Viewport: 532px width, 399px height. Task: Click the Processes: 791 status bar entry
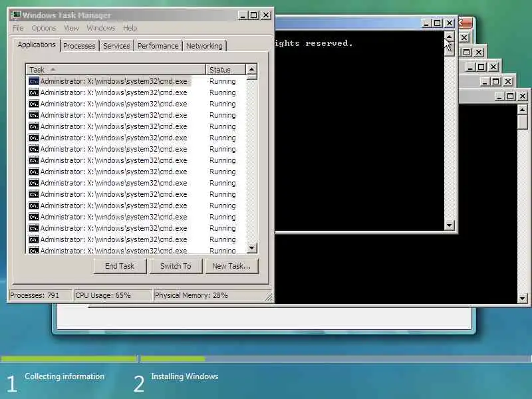(x=40, y=295)
